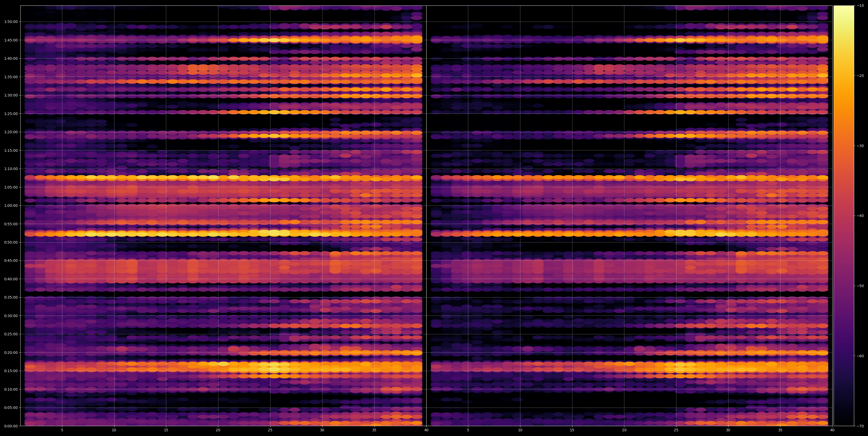The height and width of the screenshot is (436, 868).
Task: Click the 1:40:00 time axis label
Action: 11,58
